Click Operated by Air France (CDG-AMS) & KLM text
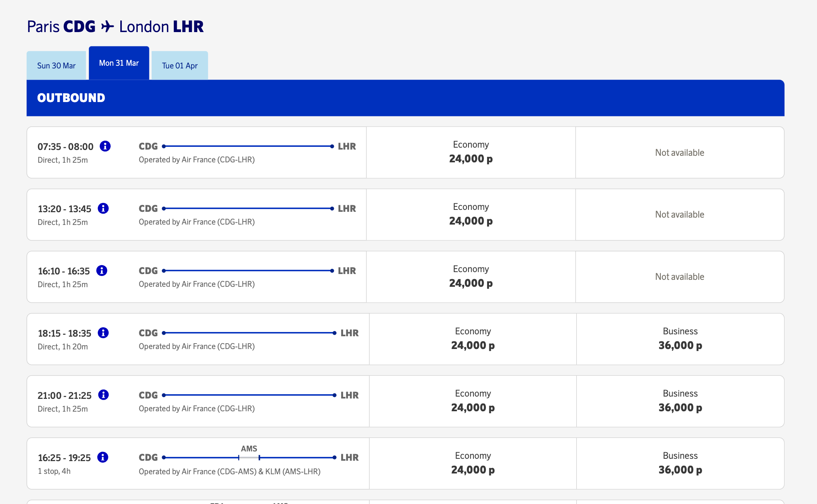This screenshot has width=817, height=504. [230, 472]
